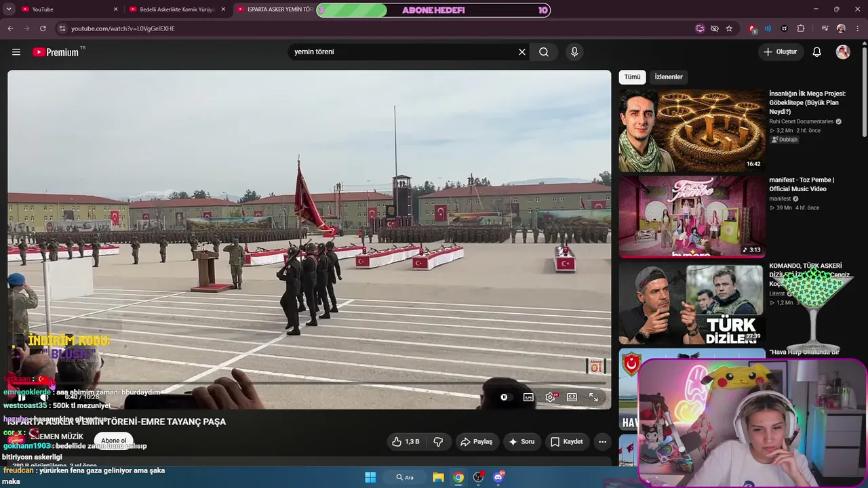This screenshot has width=868, height=488.
Task: Dislike the video with thumbs down
Action: [438, 442]
